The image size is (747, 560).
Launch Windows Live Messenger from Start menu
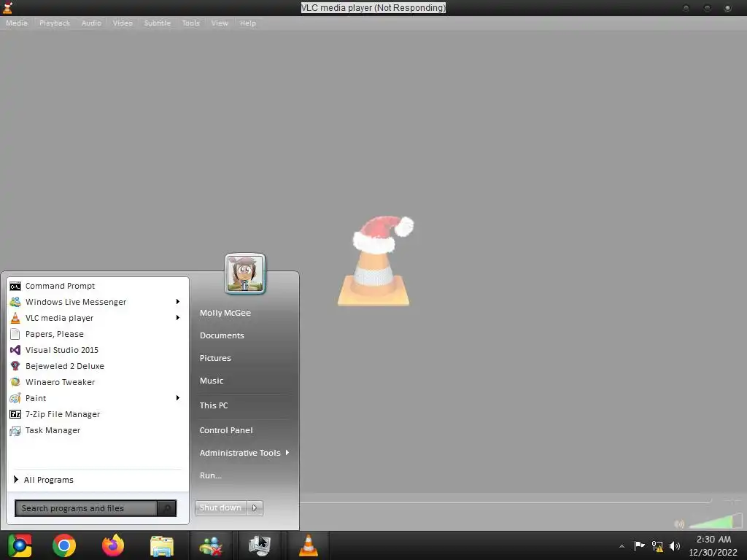pyautogui.click(x=98, y=302)
